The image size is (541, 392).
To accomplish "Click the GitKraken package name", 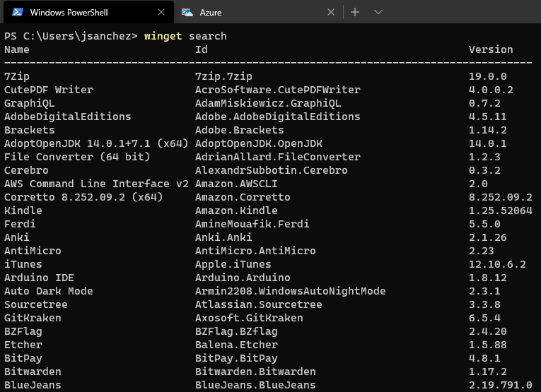I will [33, 318].
